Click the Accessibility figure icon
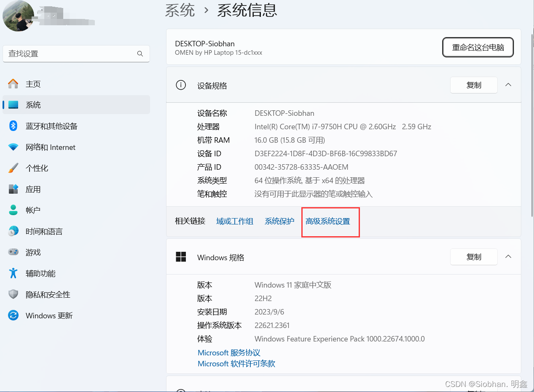Viewport: 534px width, 392px height. coord(13,273)
